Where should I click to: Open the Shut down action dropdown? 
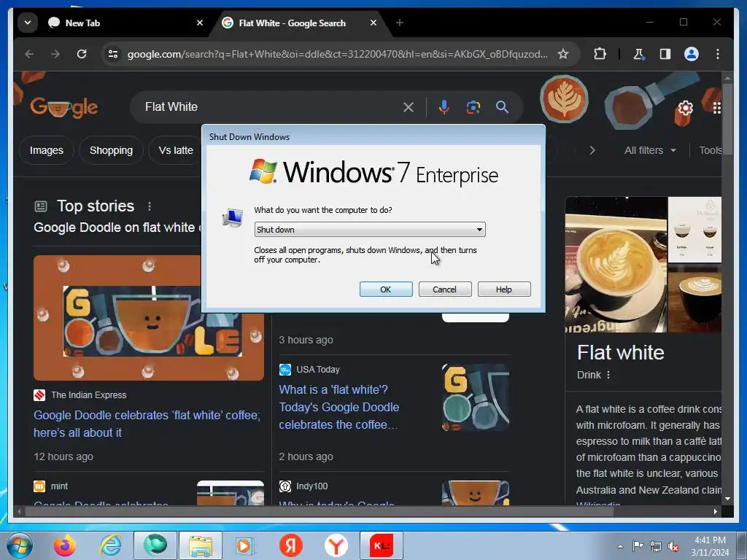tap(370, 230)
